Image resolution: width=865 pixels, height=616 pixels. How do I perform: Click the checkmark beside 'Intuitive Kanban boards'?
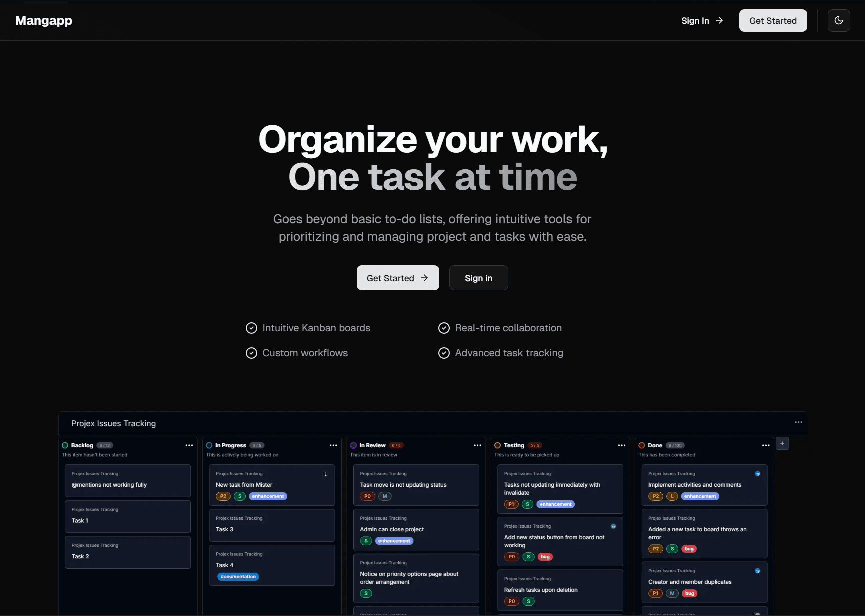pyautogui.click(x=252, y=328)
